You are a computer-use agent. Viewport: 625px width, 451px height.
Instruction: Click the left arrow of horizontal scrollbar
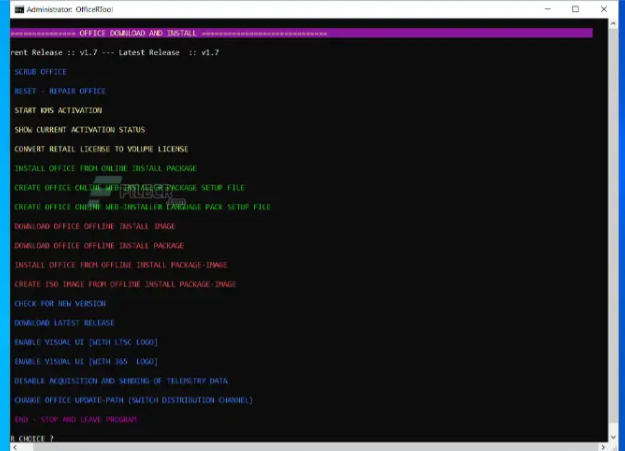(15, 447)
